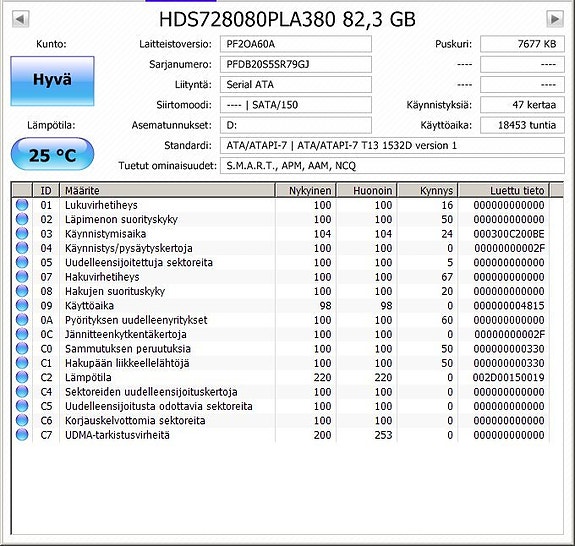Click the Liityntä field Serial ATA
Screen dimensions: 575x546
coord(296,85)
